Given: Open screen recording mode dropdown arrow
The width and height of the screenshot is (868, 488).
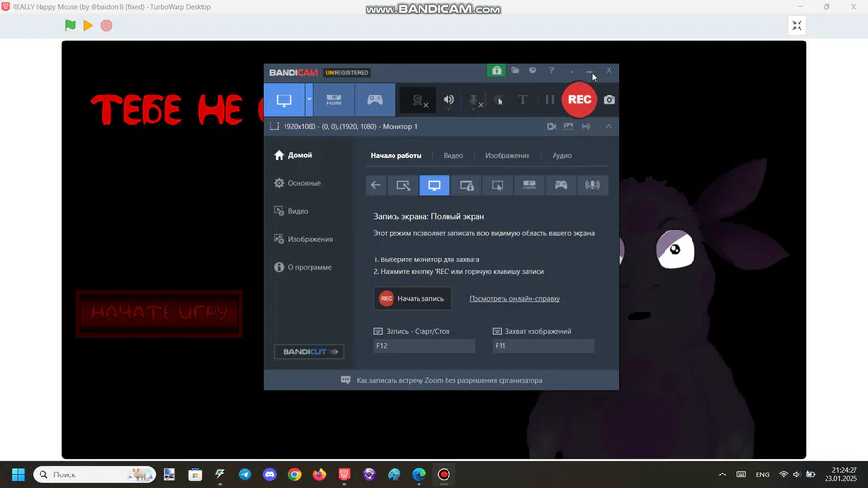Looking at the screenshot, I should (309, 99).
